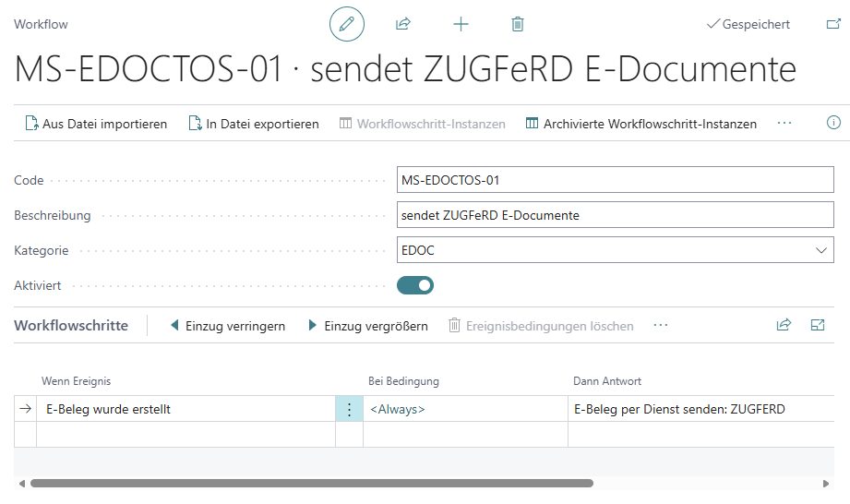Click Workflowschritte section heading

pyautogui.click(x=71, y=325)
